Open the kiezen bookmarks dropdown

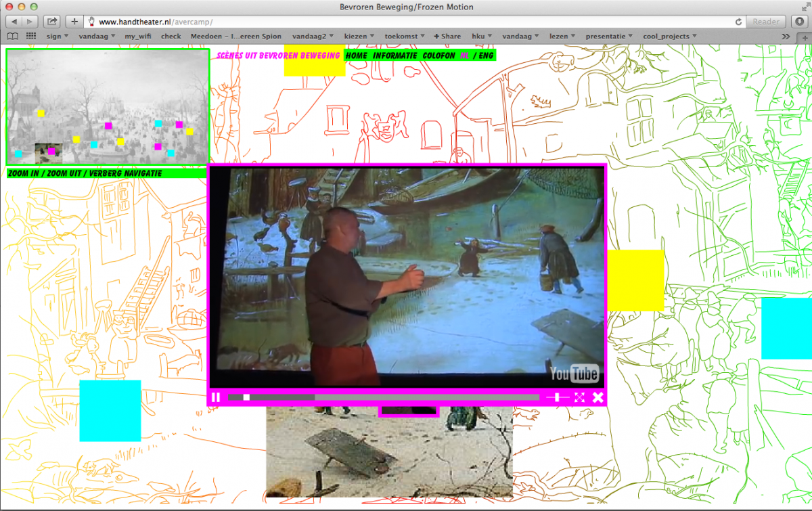[360, 36]
